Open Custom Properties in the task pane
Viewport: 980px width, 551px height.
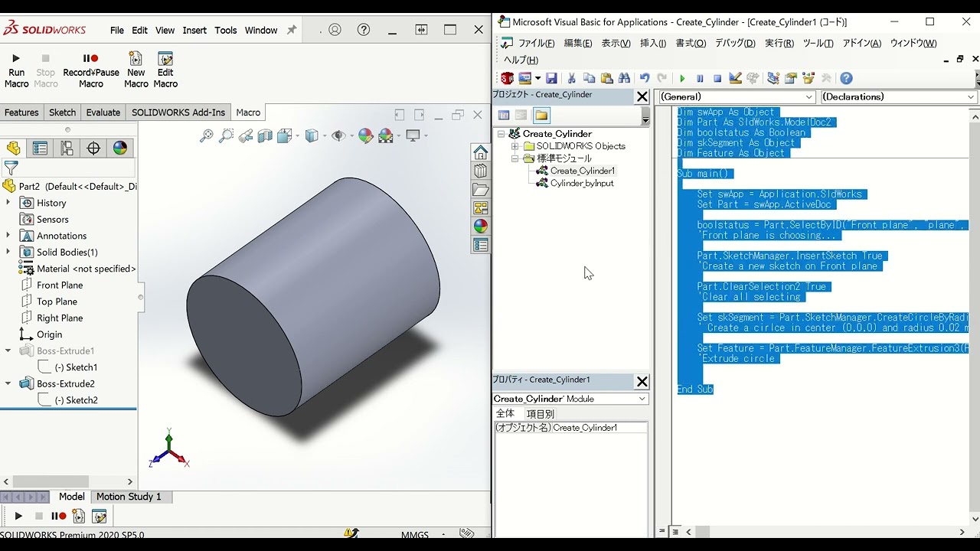[480, 245]
